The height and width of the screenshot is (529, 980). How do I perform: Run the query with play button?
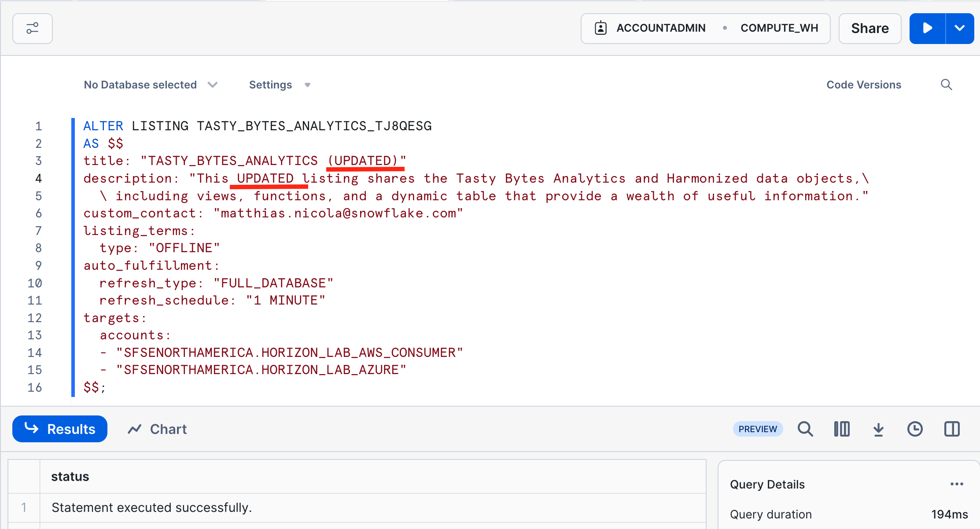pyautogui.click(x=927, y=29)
